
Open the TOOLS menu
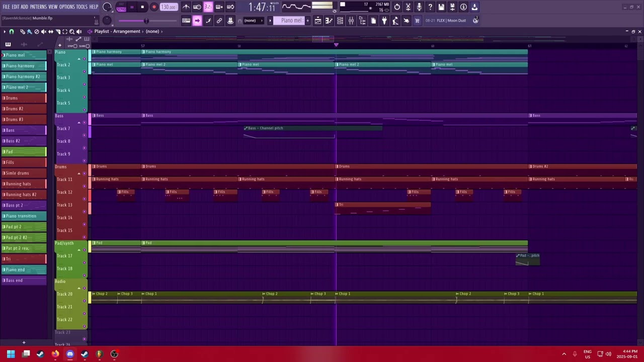click(82, 7)
